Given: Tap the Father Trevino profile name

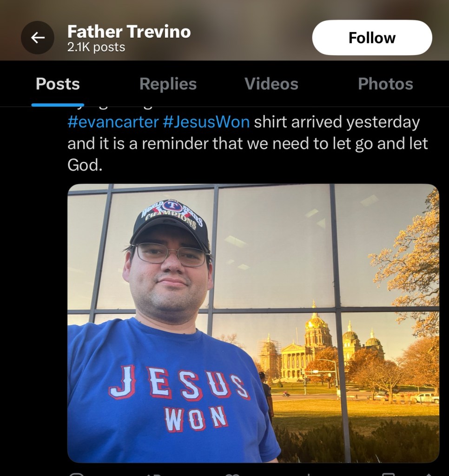Looking at the screenshot, I should [129, 32].
